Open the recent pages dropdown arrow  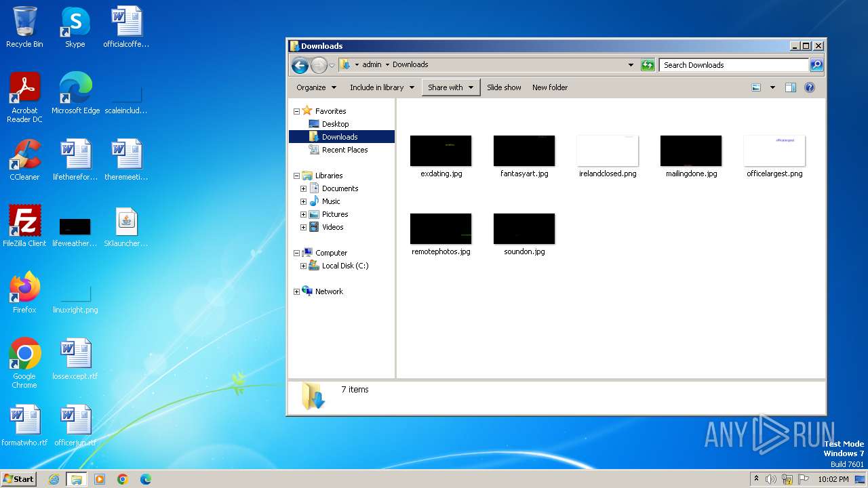(x=332, y=65)
